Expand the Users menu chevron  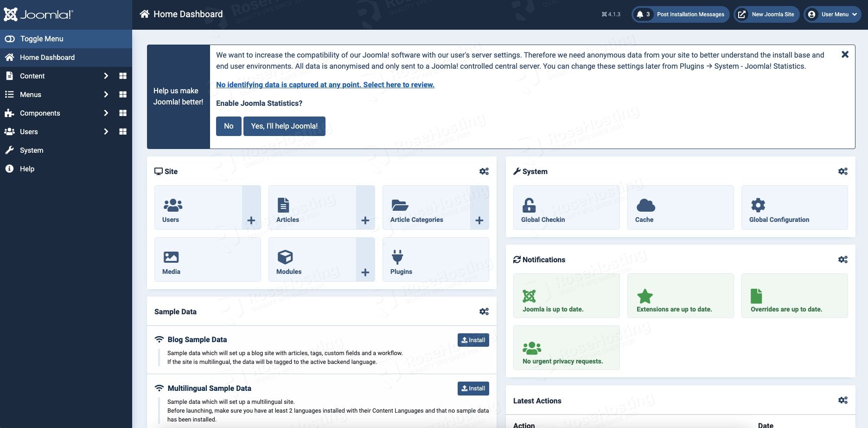[105, 131]
